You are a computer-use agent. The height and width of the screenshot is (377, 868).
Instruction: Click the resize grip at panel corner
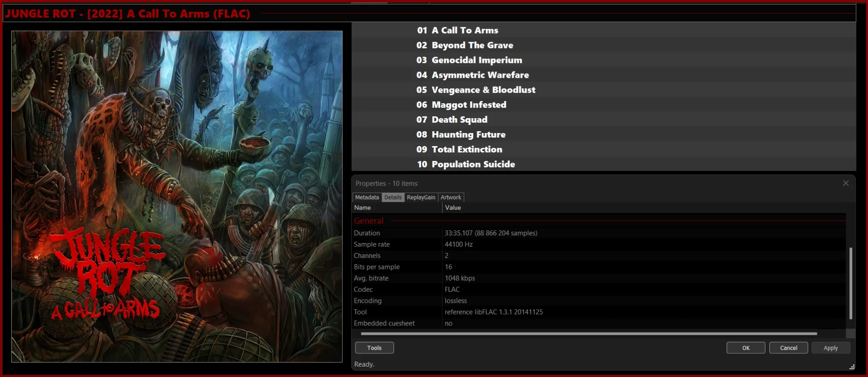[x=852, y=367]
